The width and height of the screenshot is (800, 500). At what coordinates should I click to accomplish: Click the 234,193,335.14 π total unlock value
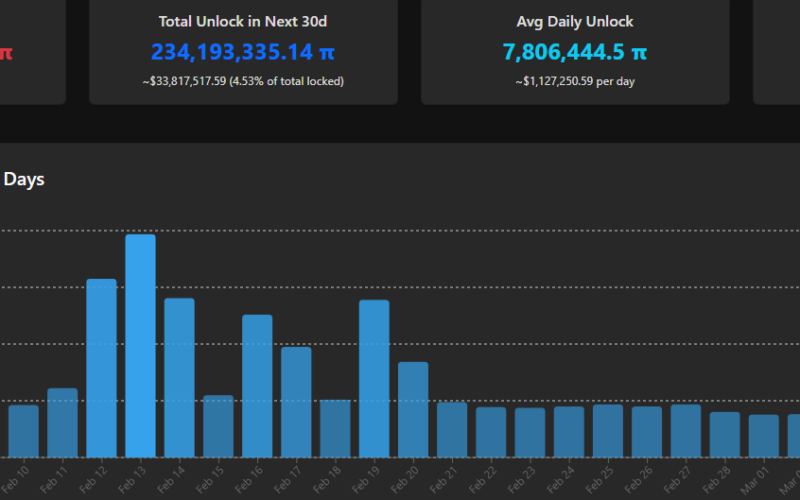pos(243,52)
